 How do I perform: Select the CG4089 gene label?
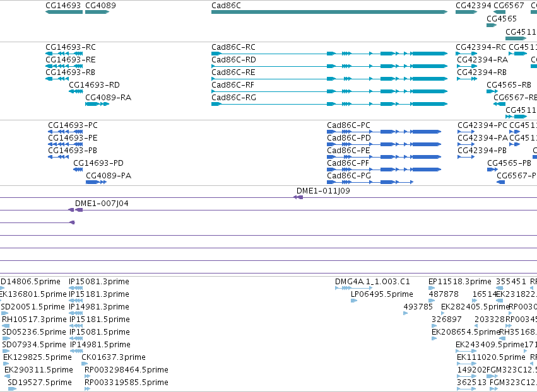click(100, 6)
